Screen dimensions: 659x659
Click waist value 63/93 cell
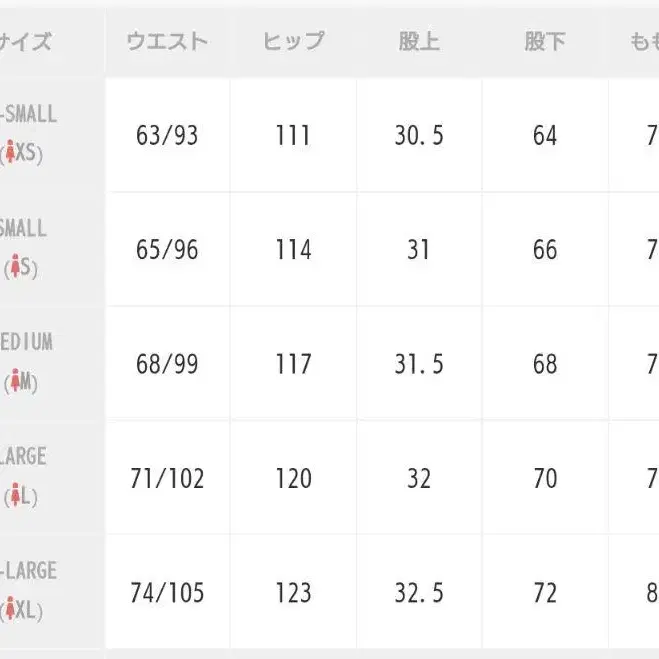click(167, 135)
